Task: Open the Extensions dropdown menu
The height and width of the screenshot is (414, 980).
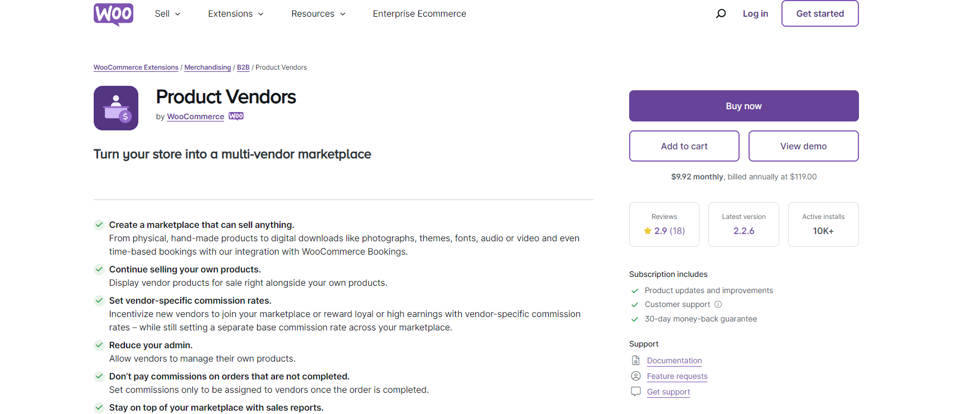Action: coord(235,13)
